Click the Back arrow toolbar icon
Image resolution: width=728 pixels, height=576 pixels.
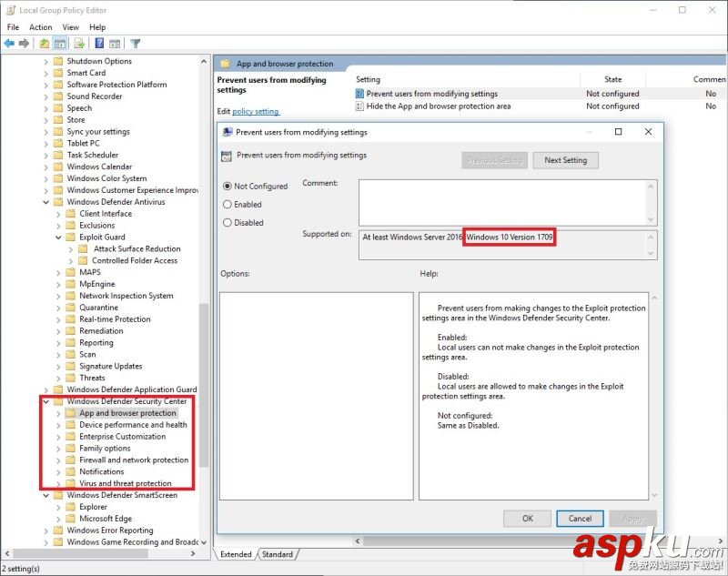9,44
